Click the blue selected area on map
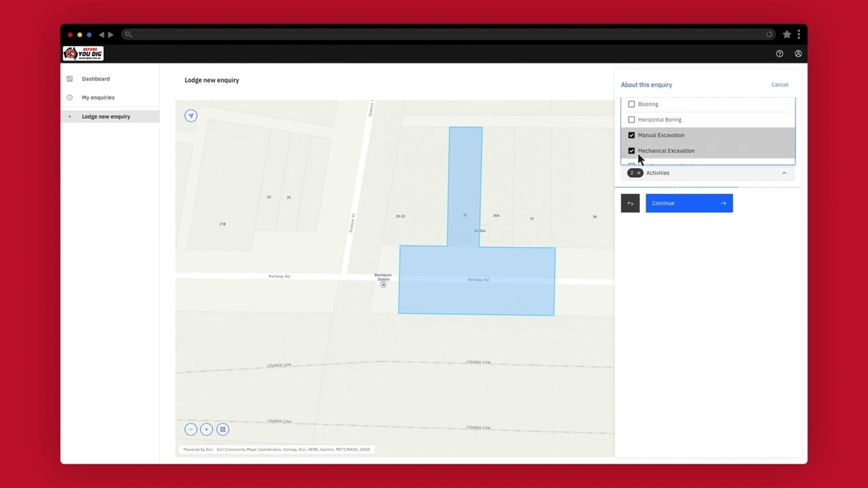868x488 pixels. click(x=477, y=280)
